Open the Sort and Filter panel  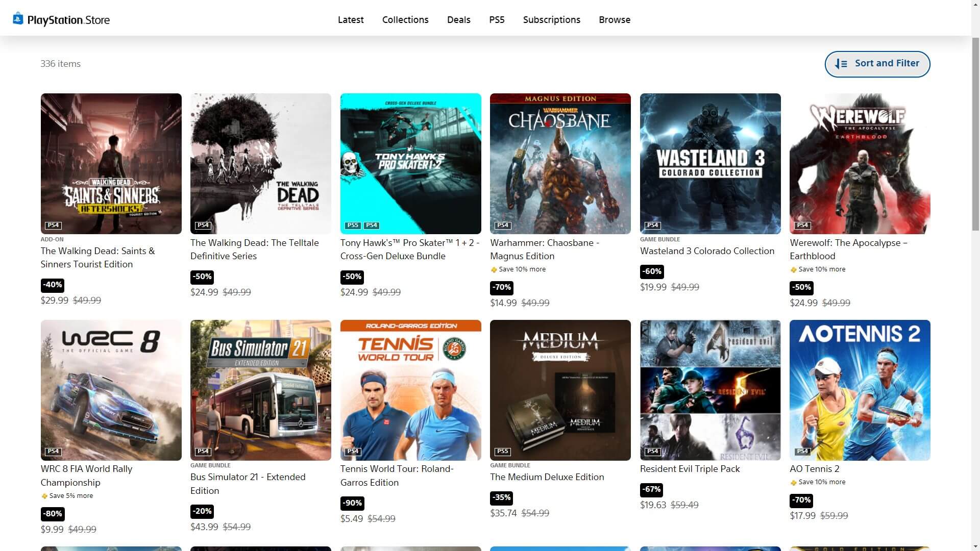pos(877,64)
